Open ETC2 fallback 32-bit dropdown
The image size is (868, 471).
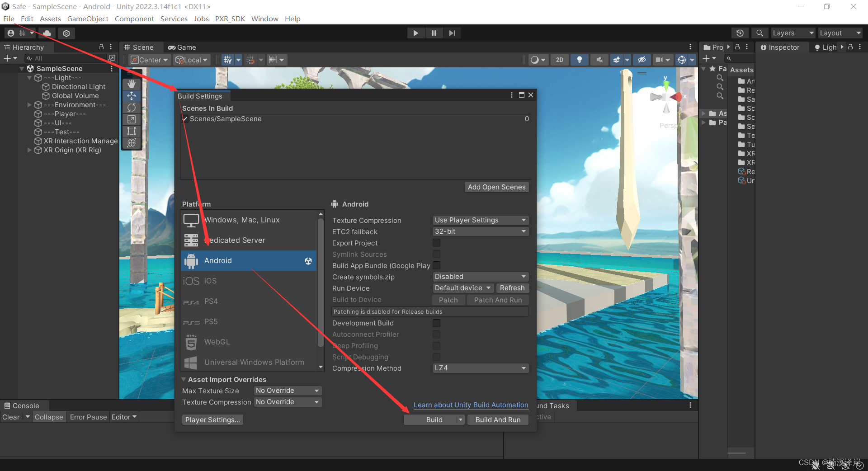coord(481,231)
